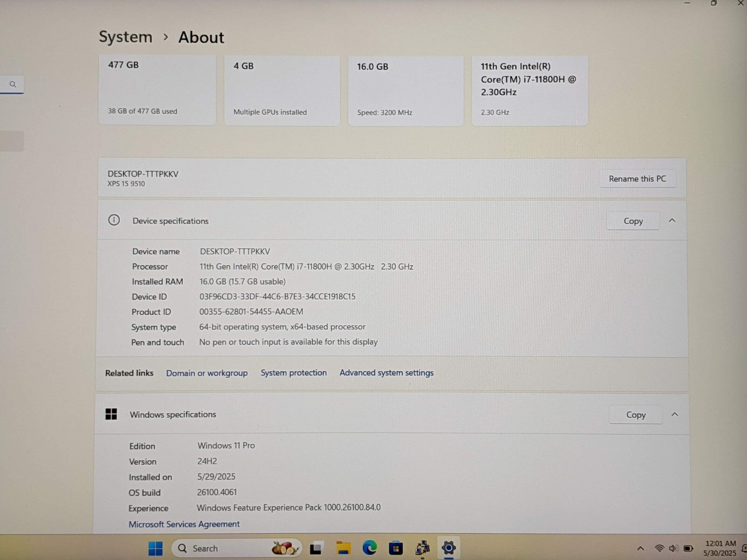Open Microsoft Store from the taskbar
This screenshot has width=747, height=560.
tap(396, 548)
